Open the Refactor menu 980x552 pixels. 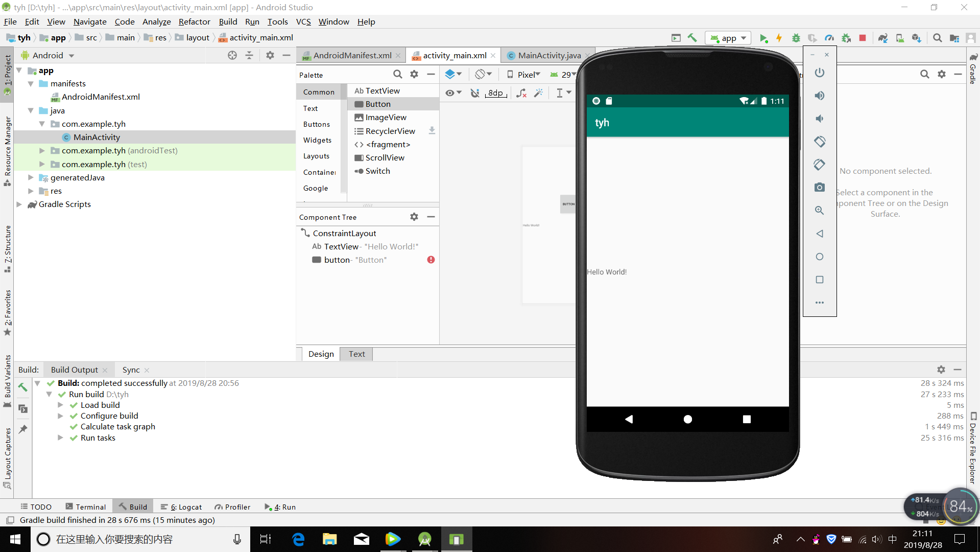tap(194, 21)
